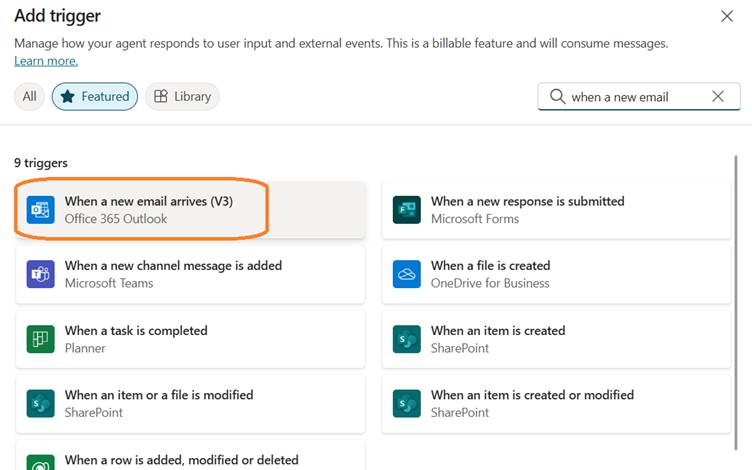Click the trigger search input field

(x=635, y=97)
